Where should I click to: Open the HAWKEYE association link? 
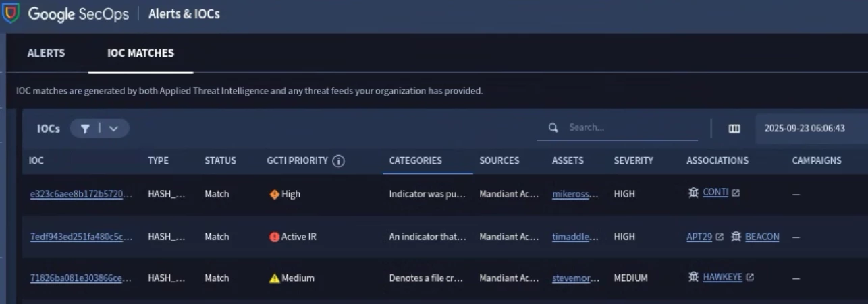coord(722,277)
